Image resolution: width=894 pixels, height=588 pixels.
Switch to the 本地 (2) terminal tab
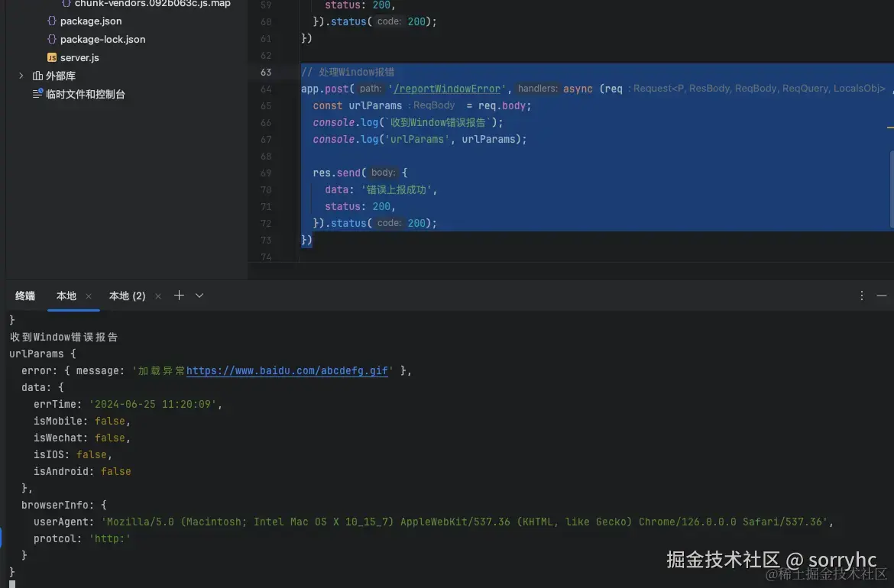tap(127, 296)
